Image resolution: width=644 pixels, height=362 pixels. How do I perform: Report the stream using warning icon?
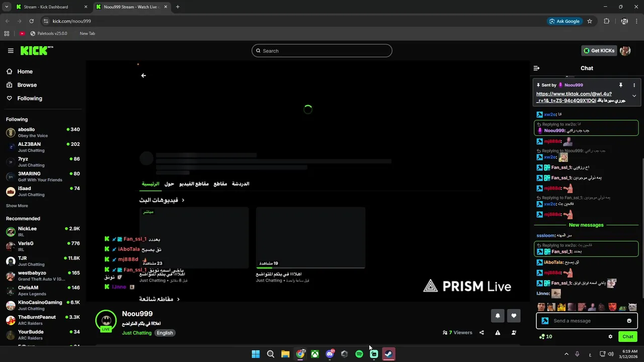point(498,332)
